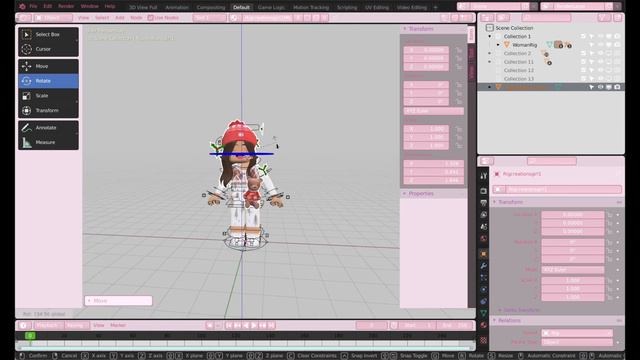Toggle viewport eye for Collection 1
Image resolution: width=640 pixels, height=360 pixels.
tap(600, 36)
